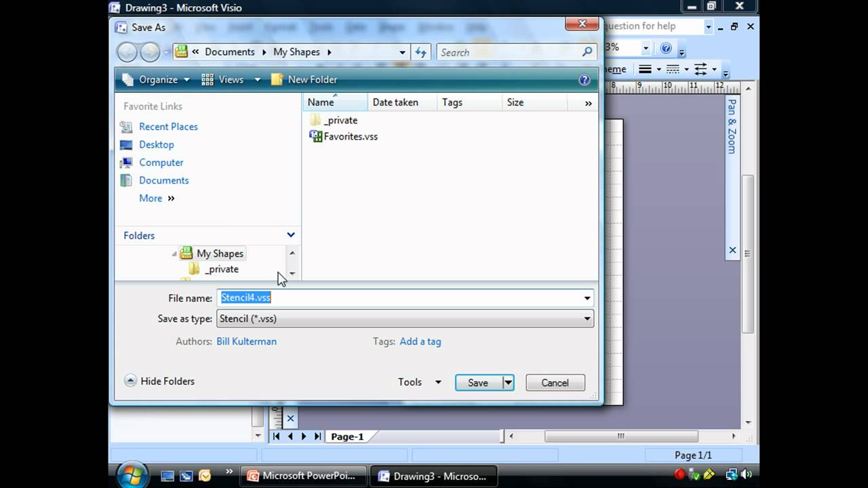Image resolution: width=868 pixels, height=488 pixels.
Task: Hide Folders toggle button
Action: point(160,381)
